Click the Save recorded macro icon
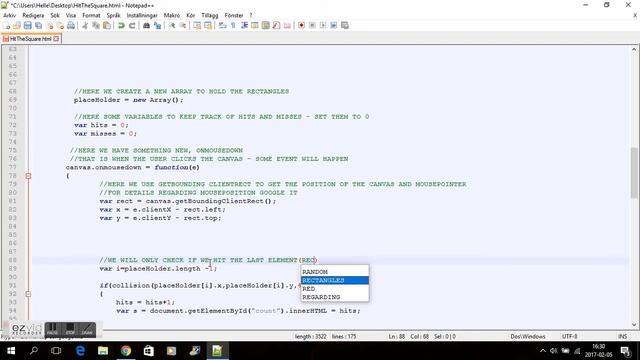This screenshot has width=640, height=360. coord(345,25)
